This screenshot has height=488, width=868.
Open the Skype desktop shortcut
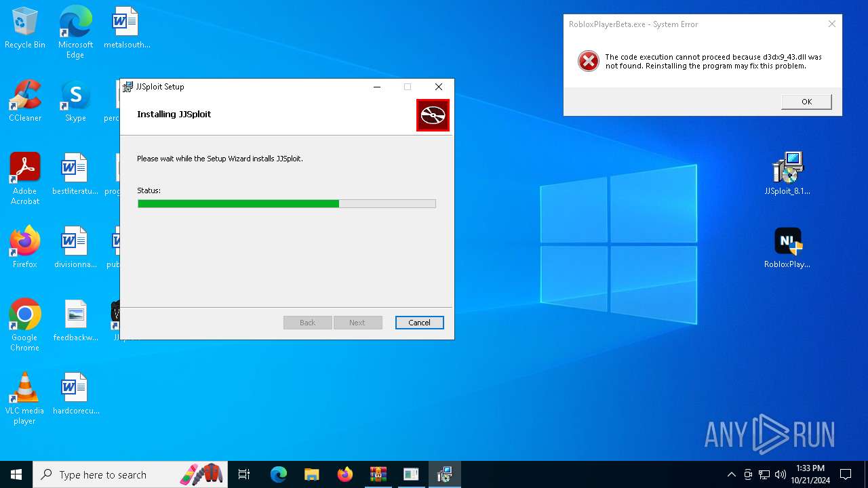coord(75,101)
